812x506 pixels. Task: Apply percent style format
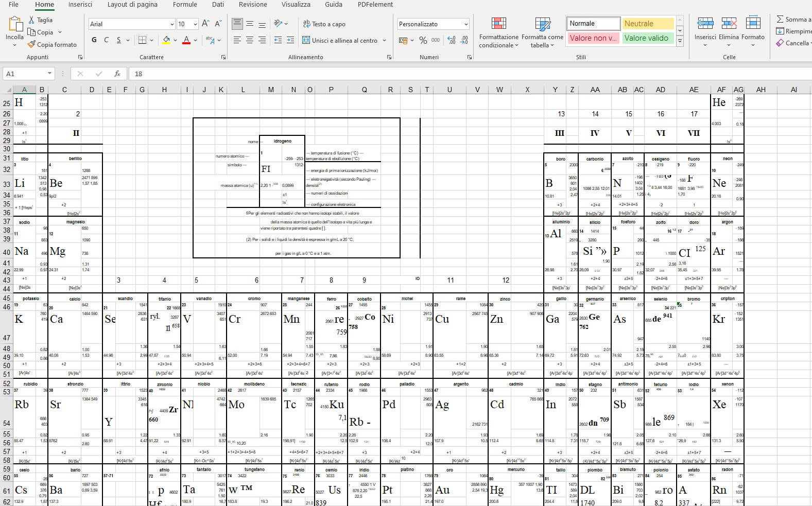423,40
